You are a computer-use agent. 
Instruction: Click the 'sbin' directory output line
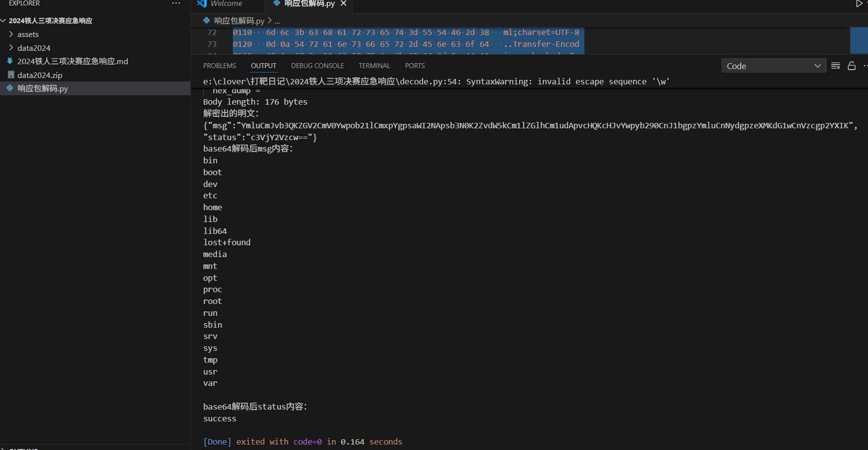coord(213,325)
